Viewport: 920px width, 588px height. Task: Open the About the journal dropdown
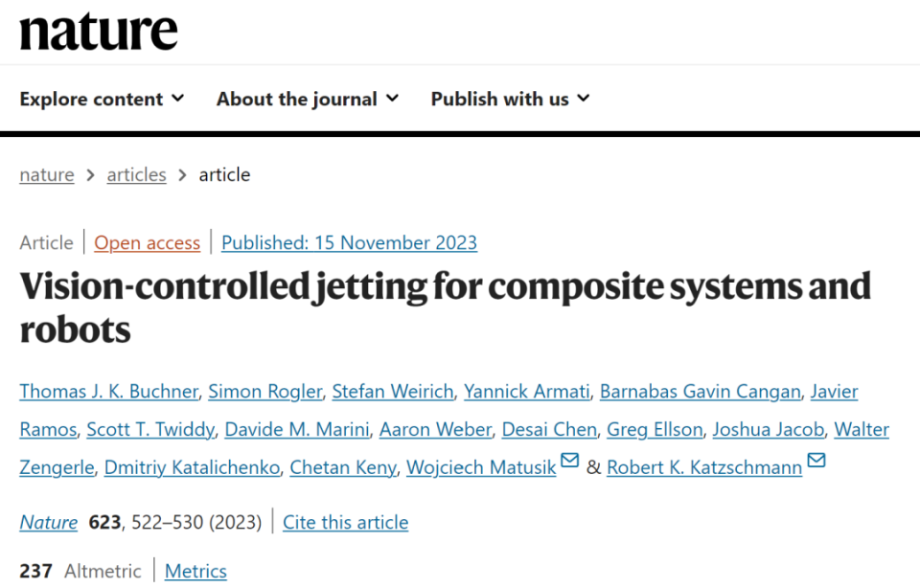coord(307,99)
